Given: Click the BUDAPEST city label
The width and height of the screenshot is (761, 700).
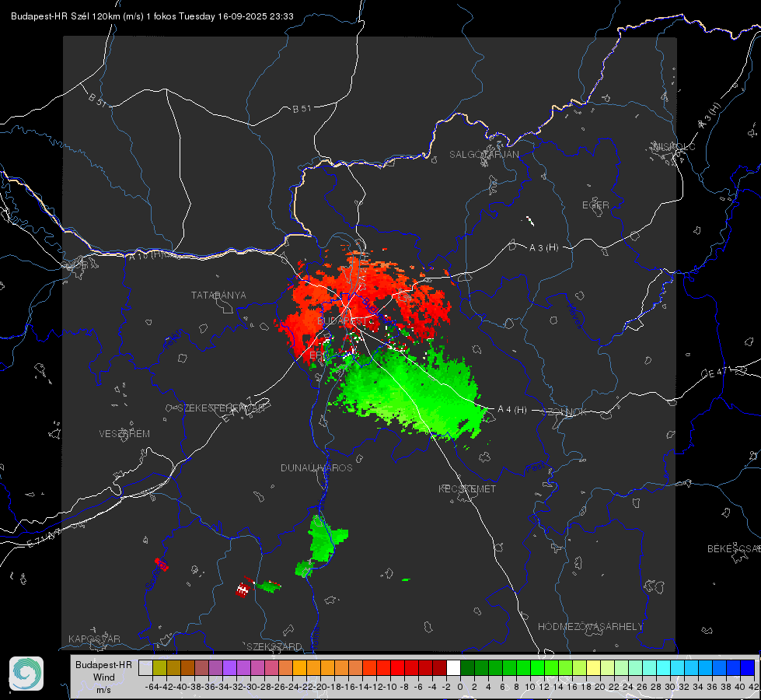Looking at the screenshot, I should [342, 321].
